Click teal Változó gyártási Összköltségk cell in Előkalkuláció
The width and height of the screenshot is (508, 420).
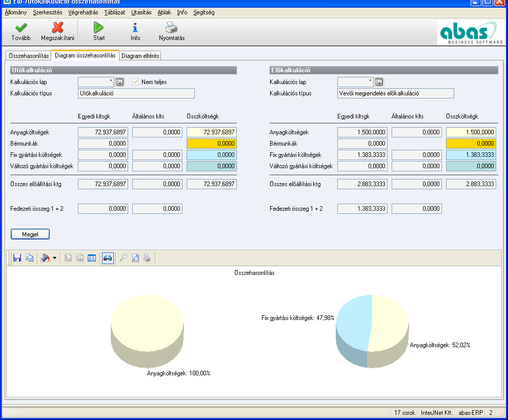point(471,166)
